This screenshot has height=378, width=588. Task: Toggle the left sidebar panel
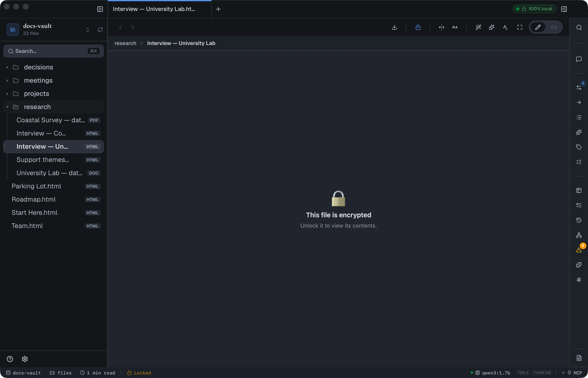100,9
